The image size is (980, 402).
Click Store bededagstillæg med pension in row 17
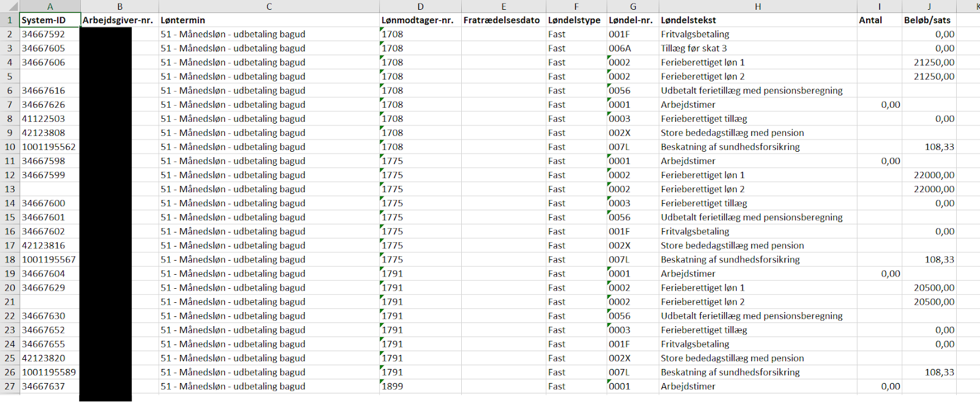(758, 245)
